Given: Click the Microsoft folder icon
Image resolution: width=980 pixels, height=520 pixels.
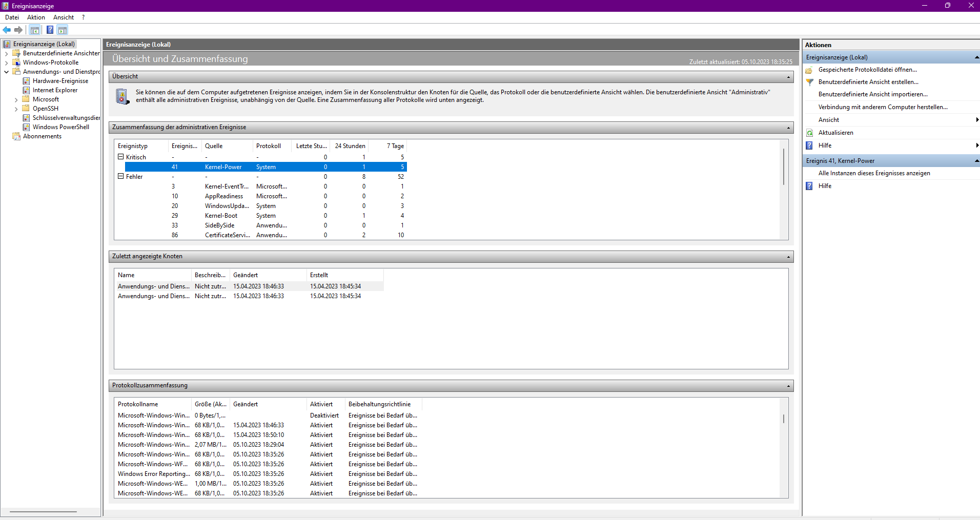Looking at the screenshot, I should point(26,99).
